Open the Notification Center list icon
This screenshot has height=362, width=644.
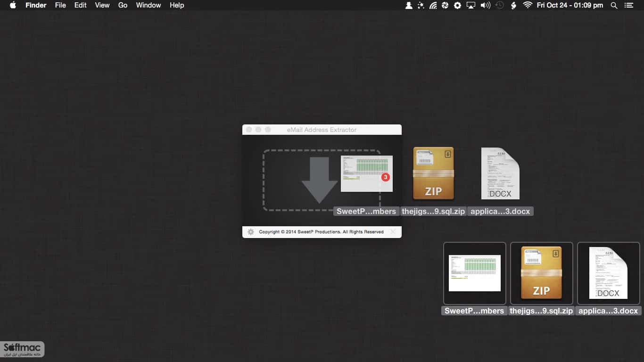click(629, 5)
